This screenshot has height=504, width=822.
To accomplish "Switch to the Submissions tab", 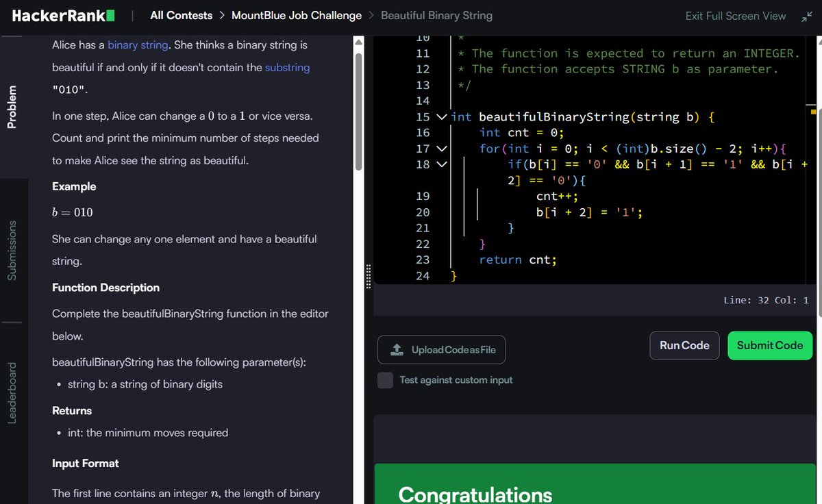I will [12, 250].
